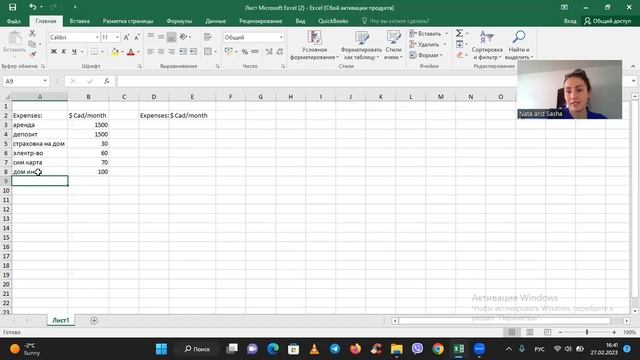640x360 pixels.
Task: Open Windows Start menu
Action: pyautogui.click(x=161, y=349)
